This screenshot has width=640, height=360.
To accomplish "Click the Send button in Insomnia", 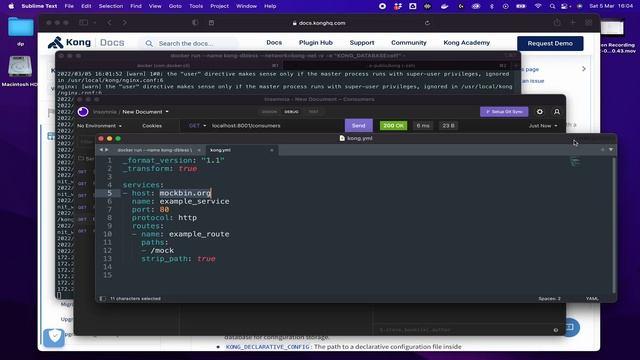I will tap(358, 126).
